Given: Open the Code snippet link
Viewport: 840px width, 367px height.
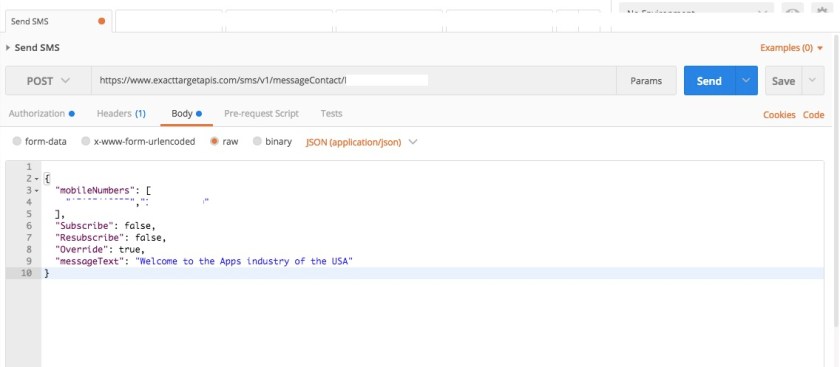Looking at the screenshot, I should [x=813, y=115].
